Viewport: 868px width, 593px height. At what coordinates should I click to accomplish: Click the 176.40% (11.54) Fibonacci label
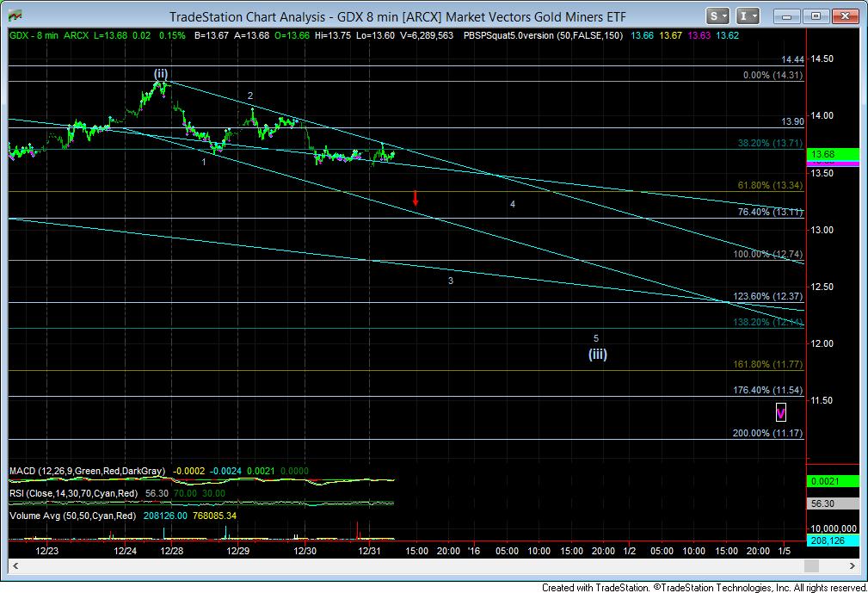[768, 390]
